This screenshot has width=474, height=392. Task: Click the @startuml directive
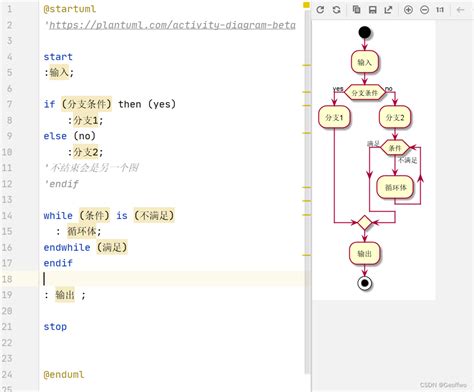point(70,9)
